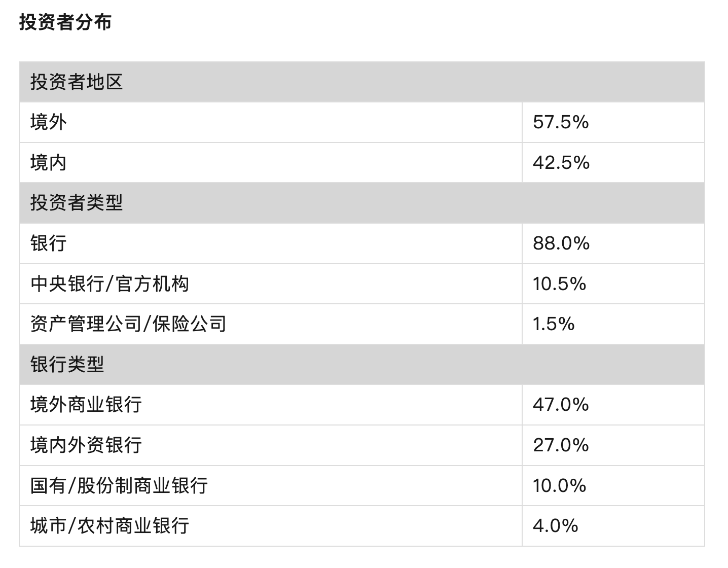Click the 88.0% value for 银行
The width and height of the screenshot is (728, 568).
tap(561, 243)
